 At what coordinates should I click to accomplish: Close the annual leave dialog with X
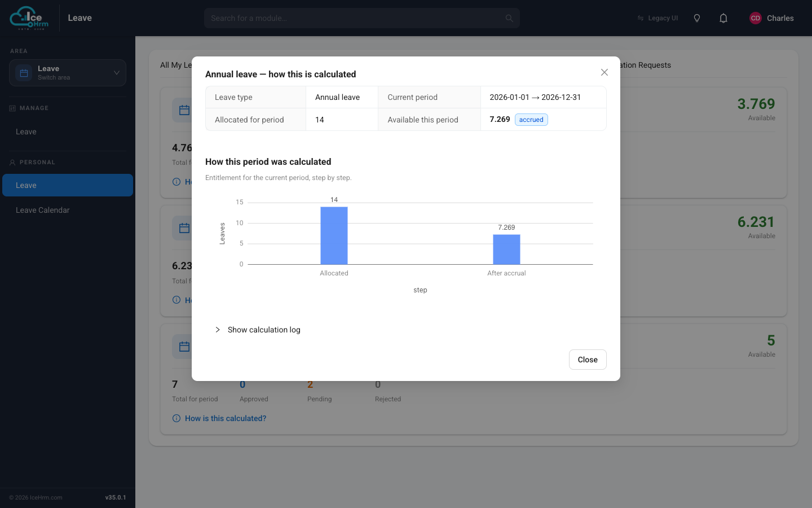604,72
